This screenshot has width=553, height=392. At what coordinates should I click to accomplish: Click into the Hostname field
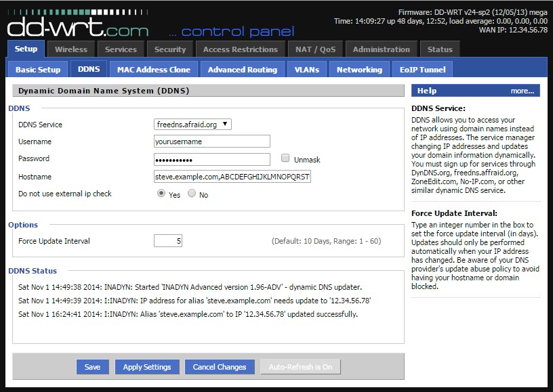(232, 177)
